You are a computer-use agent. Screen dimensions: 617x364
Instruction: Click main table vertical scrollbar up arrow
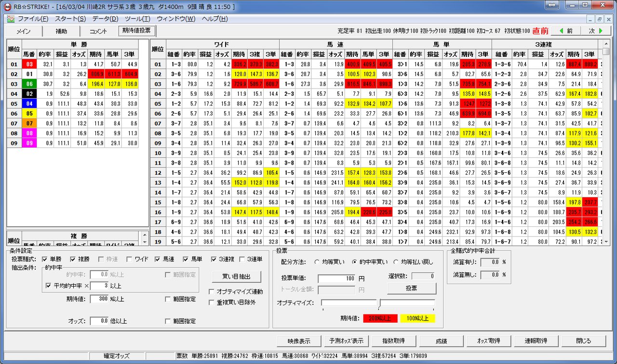point(606,44)
